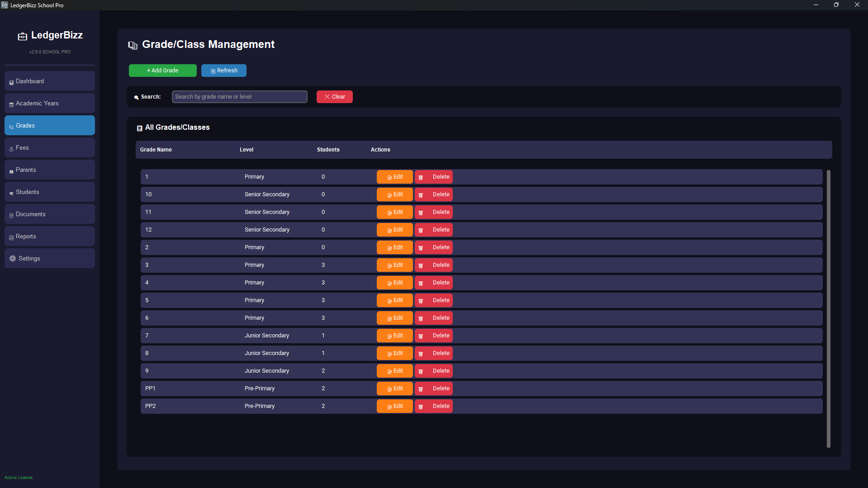Select the PP2 grade name cell

pos(151,406)
